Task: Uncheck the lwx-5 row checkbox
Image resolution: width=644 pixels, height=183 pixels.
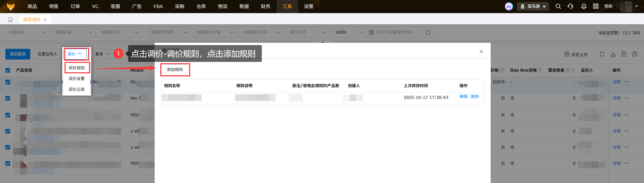Action: pyautogui.click(x=8, y=98)
